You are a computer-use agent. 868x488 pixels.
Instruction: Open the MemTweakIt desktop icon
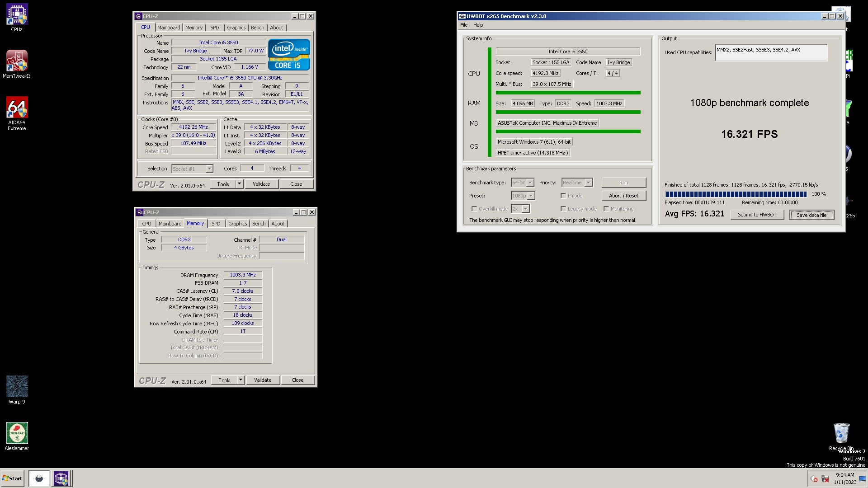point(17,64)
